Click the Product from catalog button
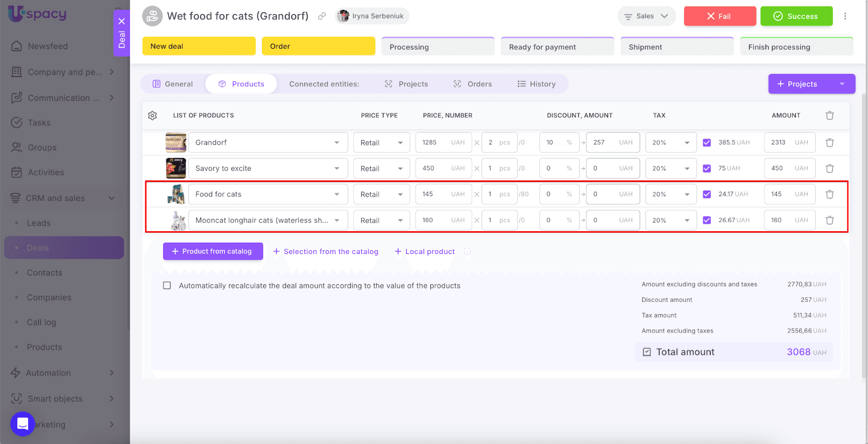The image size is (868, 444). [x=213, y=251]
